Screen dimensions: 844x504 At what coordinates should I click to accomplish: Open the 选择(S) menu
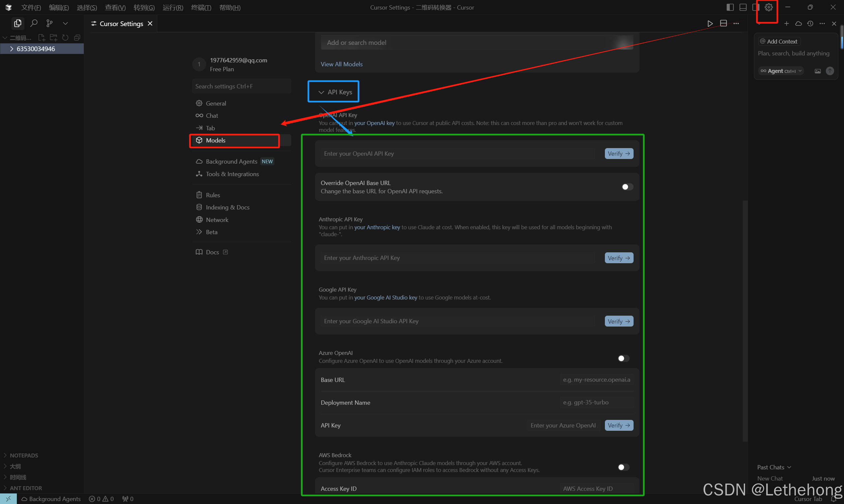[87, 8]
